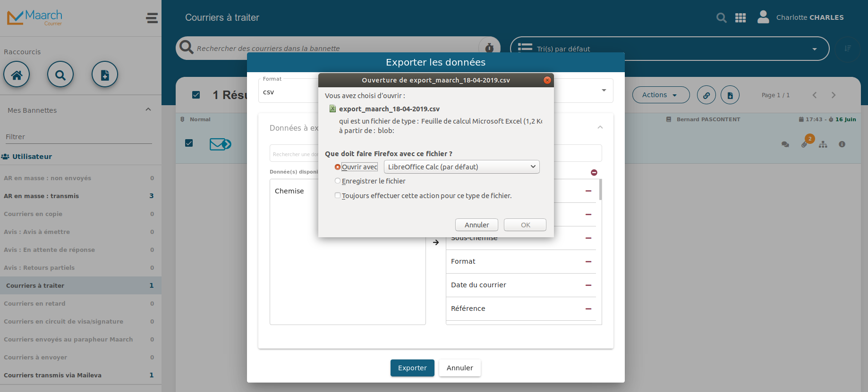Click the Utilisateur group heading

click(32, 157)
